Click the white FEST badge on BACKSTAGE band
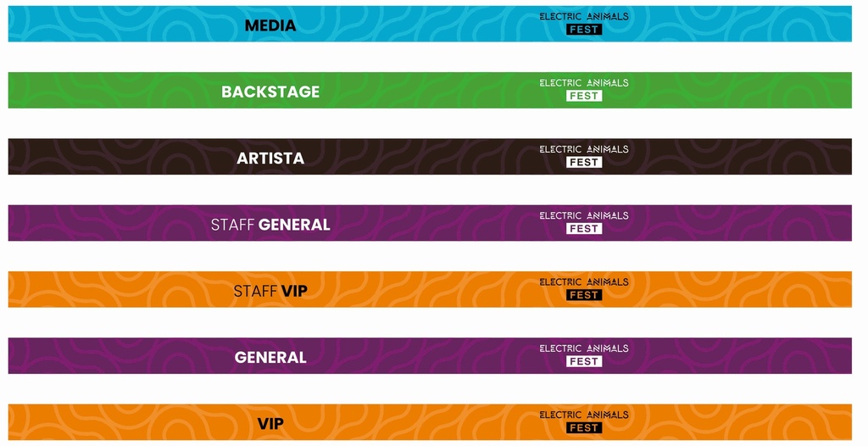This screenshot has width=868, height=446. click(584, 96)
